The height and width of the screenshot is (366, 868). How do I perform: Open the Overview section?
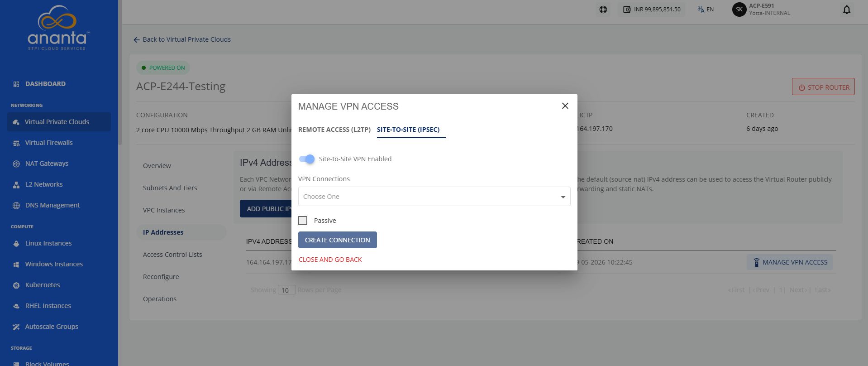[157, 166]
